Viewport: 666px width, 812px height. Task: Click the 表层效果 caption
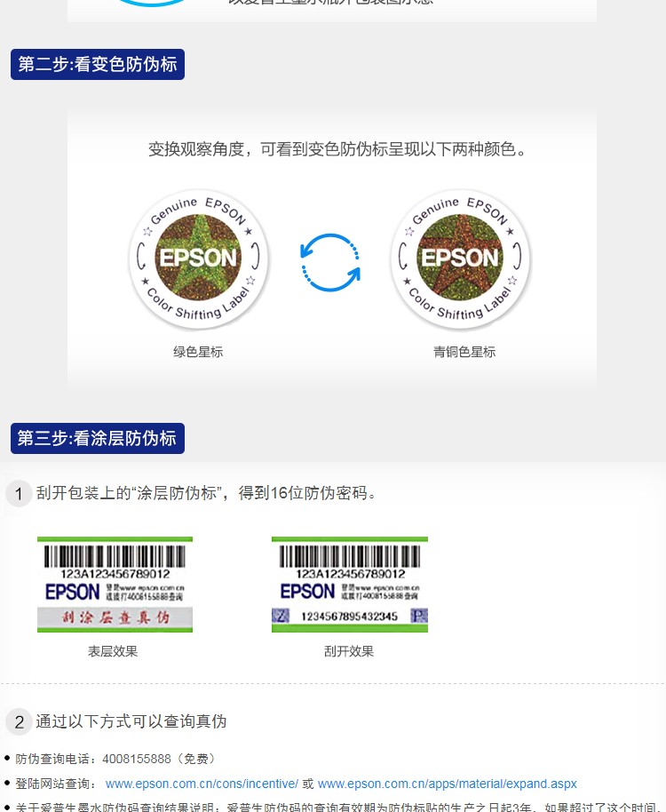coord(113,651)
